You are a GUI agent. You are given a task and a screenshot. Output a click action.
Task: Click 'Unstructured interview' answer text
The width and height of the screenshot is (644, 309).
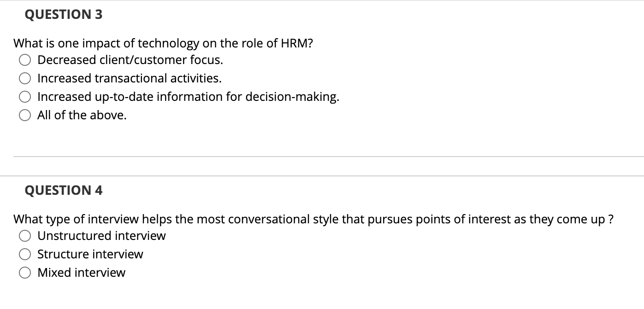click(101, 236)
